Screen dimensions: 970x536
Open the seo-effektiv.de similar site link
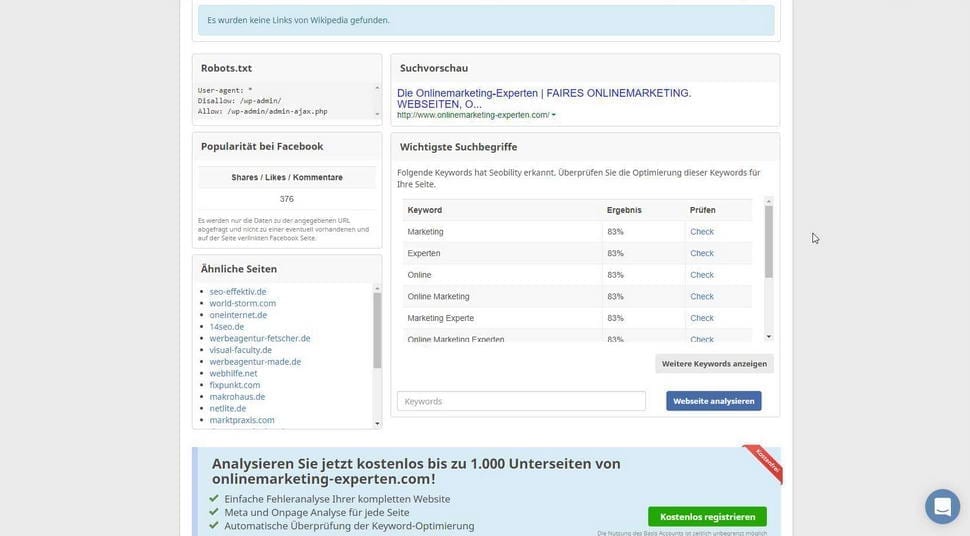238,292
